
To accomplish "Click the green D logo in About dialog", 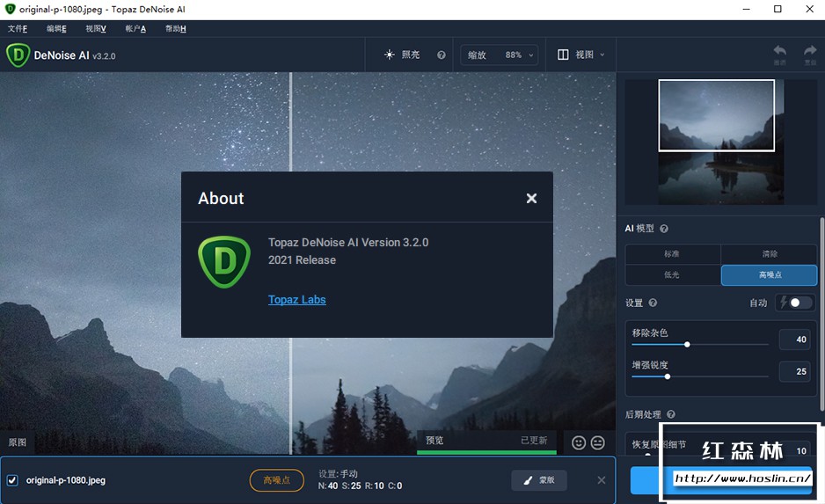I will pos(224,262).
